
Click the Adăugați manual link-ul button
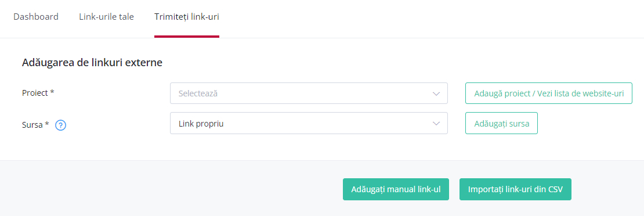point(396,189)
